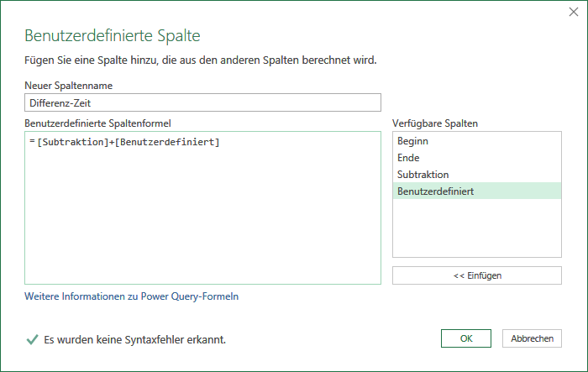Viewport: 588px width, 372px height.
Task: Click the plus operator in the formula
Action: 112,142
